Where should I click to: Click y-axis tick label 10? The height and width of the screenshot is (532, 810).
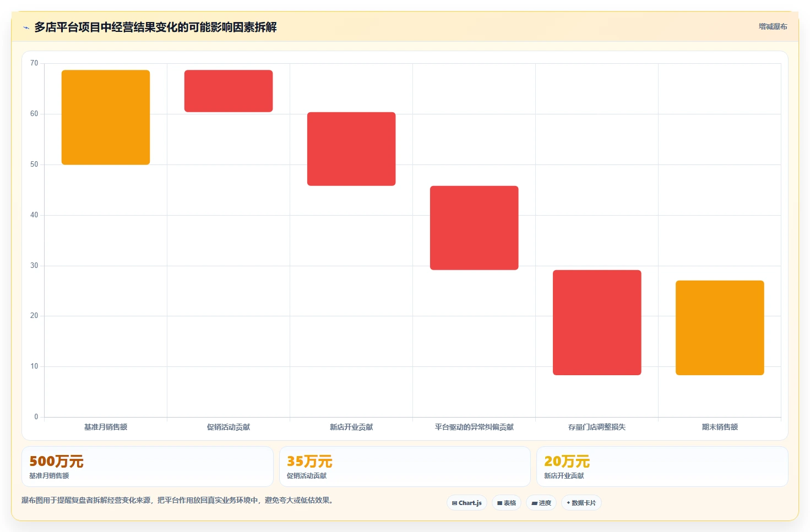click(34, 366)
